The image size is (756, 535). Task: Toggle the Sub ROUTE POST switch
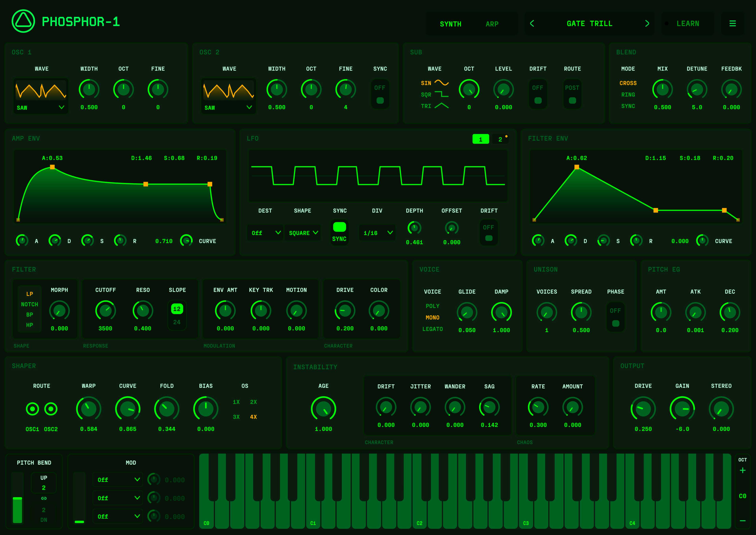click(x=572, y=94)
